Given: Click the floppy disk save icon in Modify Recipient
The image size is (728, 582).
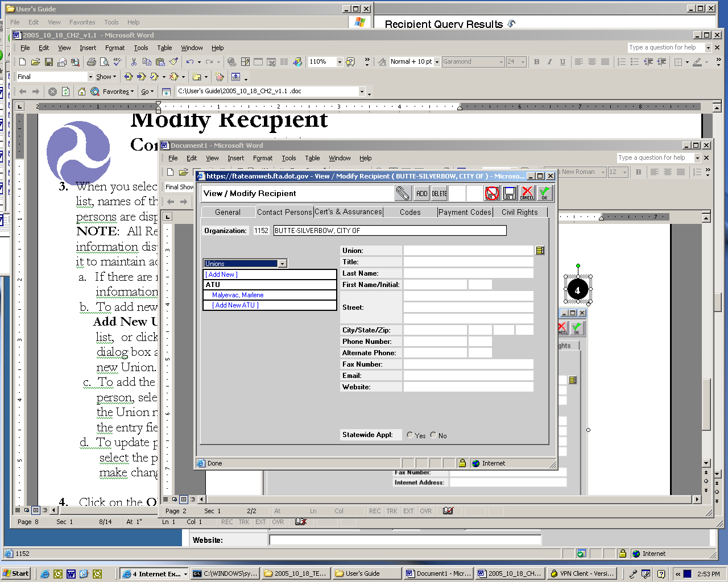Looking at the screenshot, I should coord(510,193).
